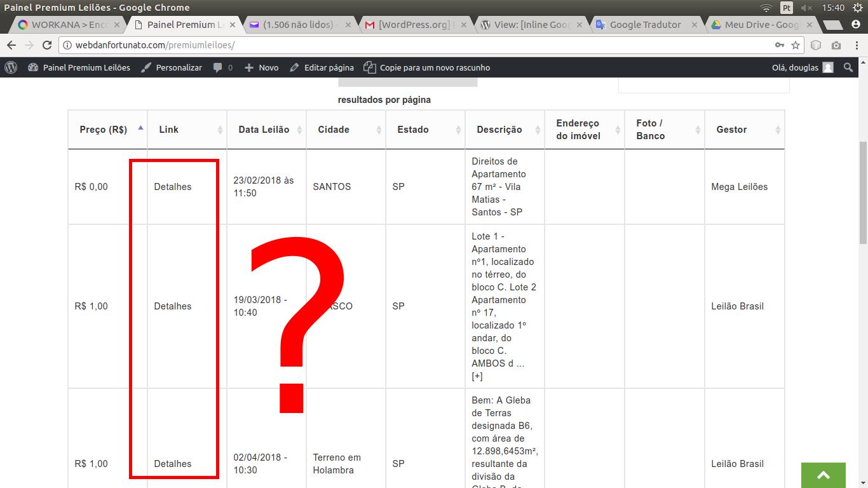Switch to the 1.506 não lidos mail tab
The image size is (868, 488).
[299, 25]
